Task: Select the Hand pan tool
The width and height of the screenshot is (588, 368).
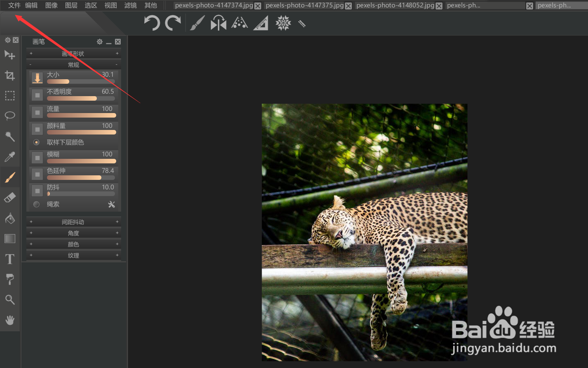Action: [9, 320]
